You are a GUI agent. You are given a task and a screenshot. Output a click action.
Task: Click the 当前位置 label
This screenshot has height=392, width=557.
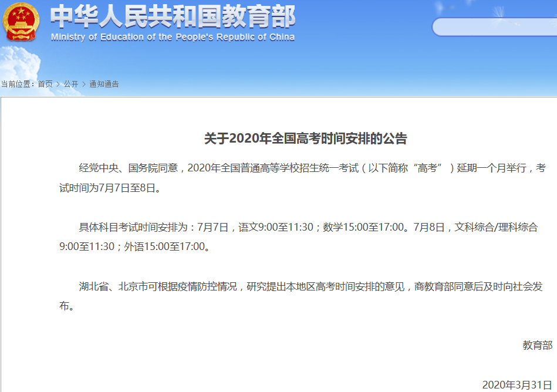coord(18,84)
